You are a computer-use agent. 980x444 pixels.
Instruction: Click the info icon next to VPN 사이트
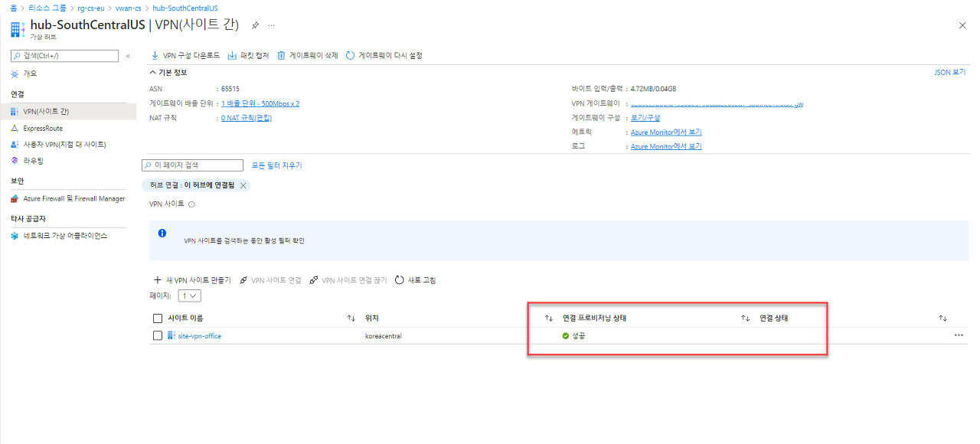pos(191,204)
